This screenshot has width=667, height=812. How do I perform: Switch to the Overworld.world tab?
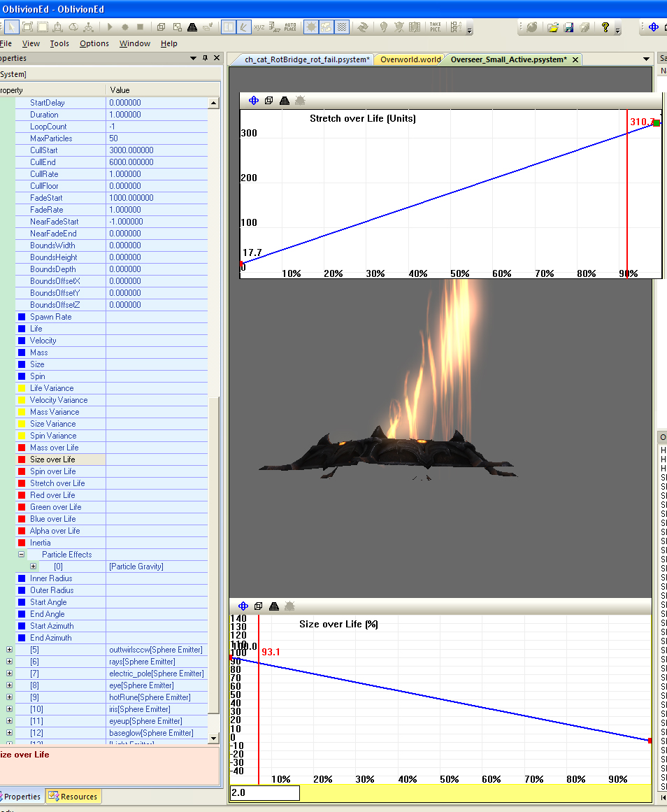410,59
